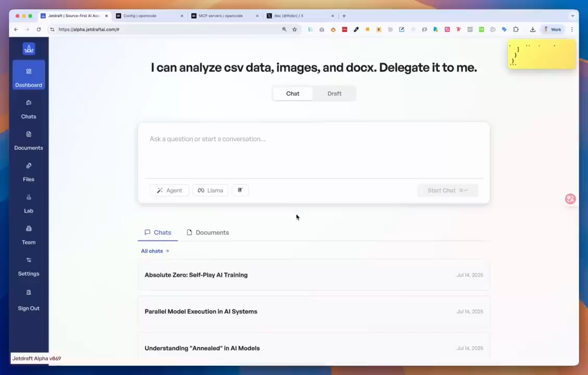Open the Agent selector dropdown
The image size is (588, 375).
click(169, 190)
